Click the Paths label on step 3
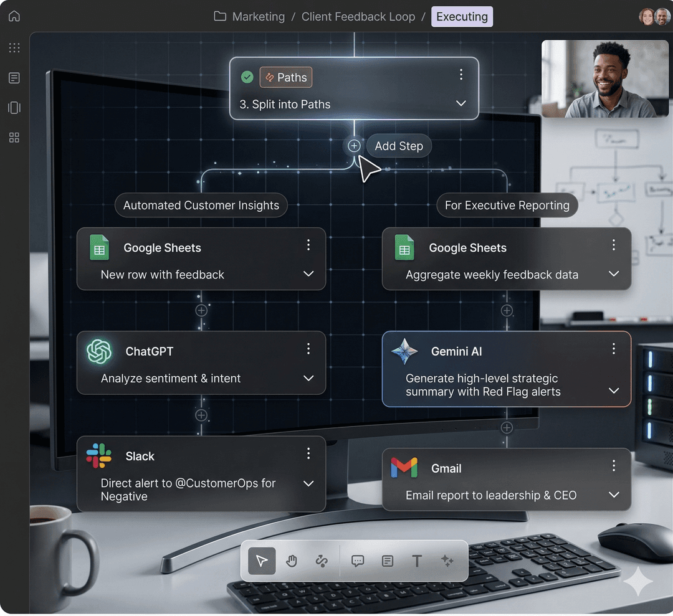Viewport: 673px width, 616px height. point(285,77)
